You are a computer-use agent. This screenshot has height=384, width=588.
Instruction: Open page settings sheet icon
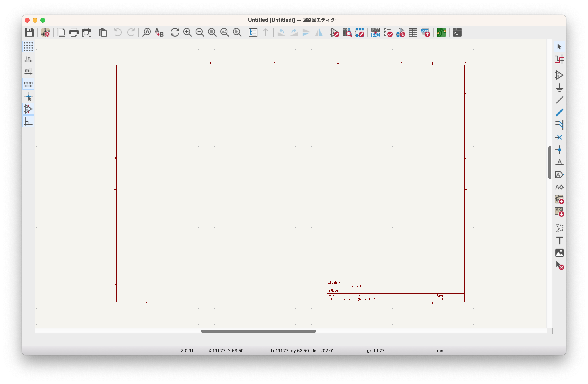(x=61, y=32)
